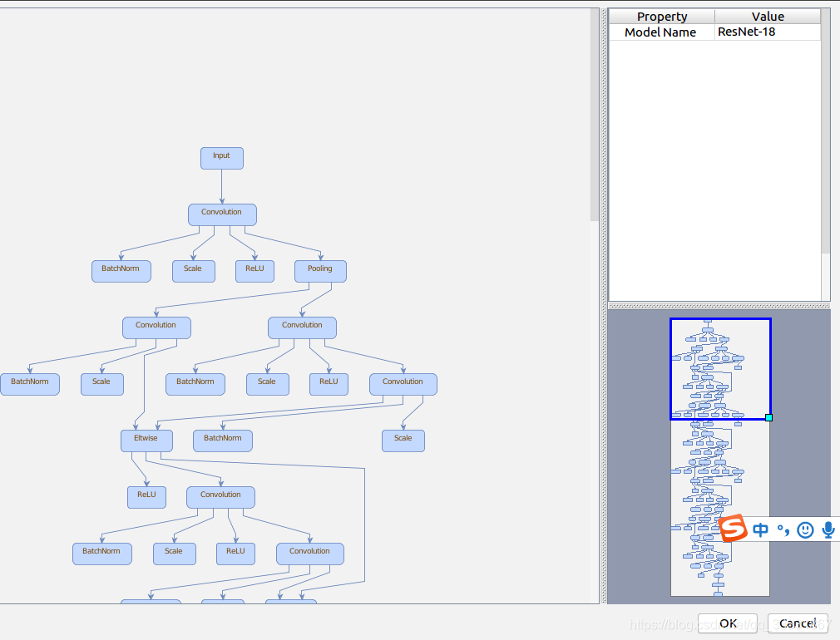Select BatchNorm node under the first Convolution
The image size is (840, 640).
click(x=121, y=271)
